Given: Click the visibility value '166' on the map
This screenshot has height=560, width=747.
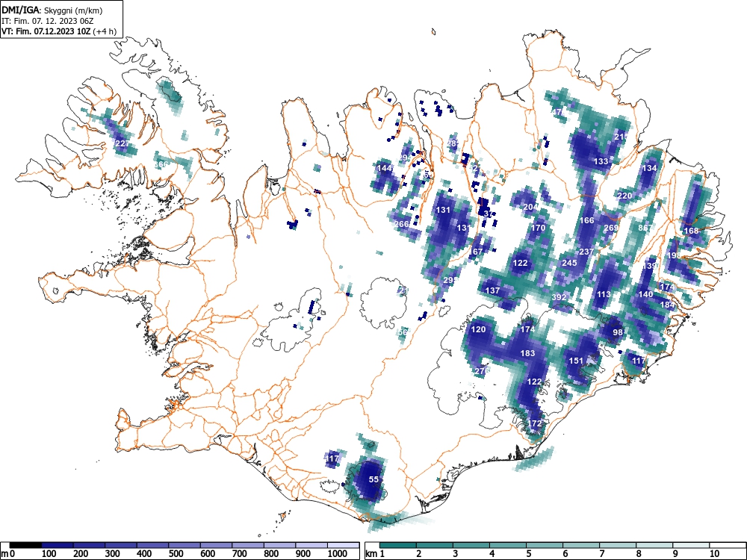Looking at the screenshot, I should point(587,220).
